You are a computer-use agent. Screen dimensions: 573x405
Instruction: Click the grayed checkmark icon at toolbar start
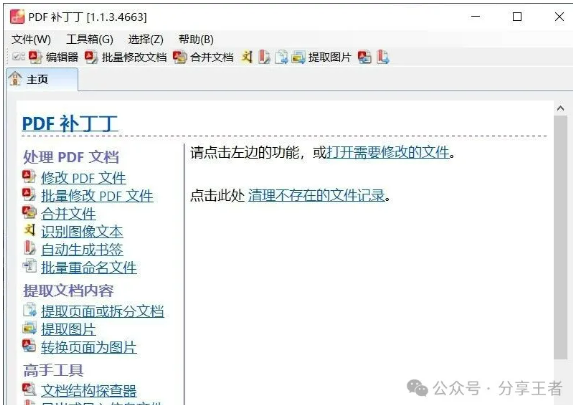pyautogui.click(x=18, y=57)
